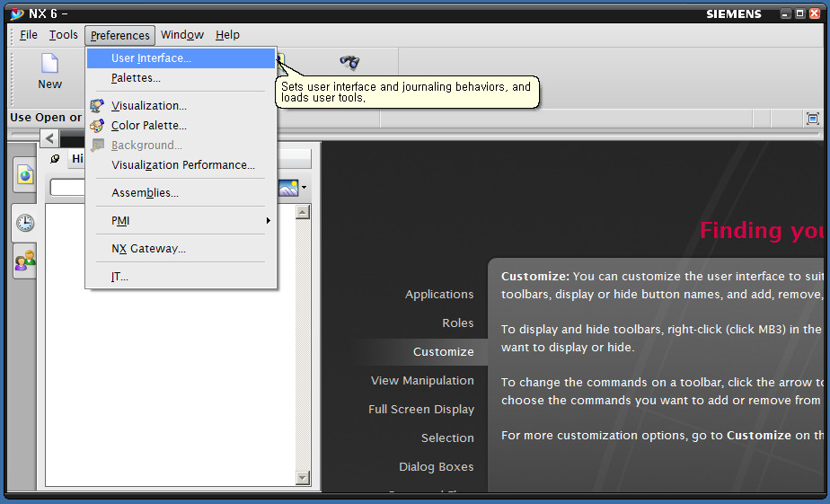Select Visualization Performance... entry
The height and width of the screenshot is (504, 830).
pos(181,165)
